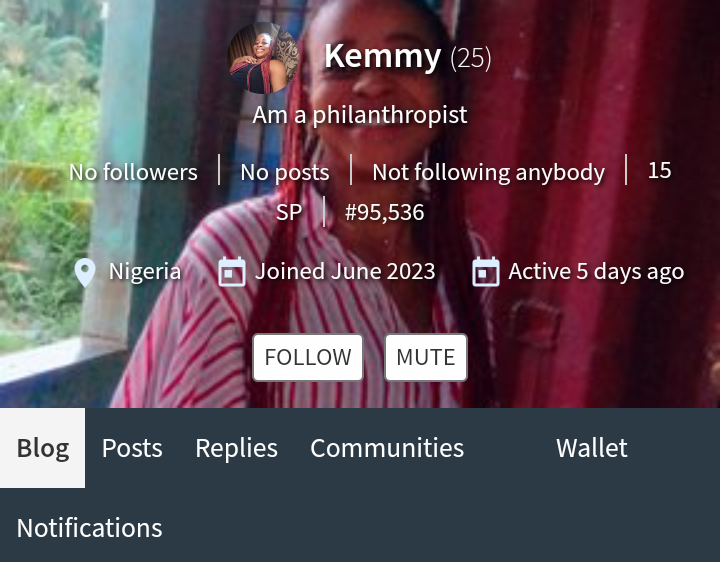Mute the Kemmy account
The height and width of the screenshot is (562, 720).
426,357
